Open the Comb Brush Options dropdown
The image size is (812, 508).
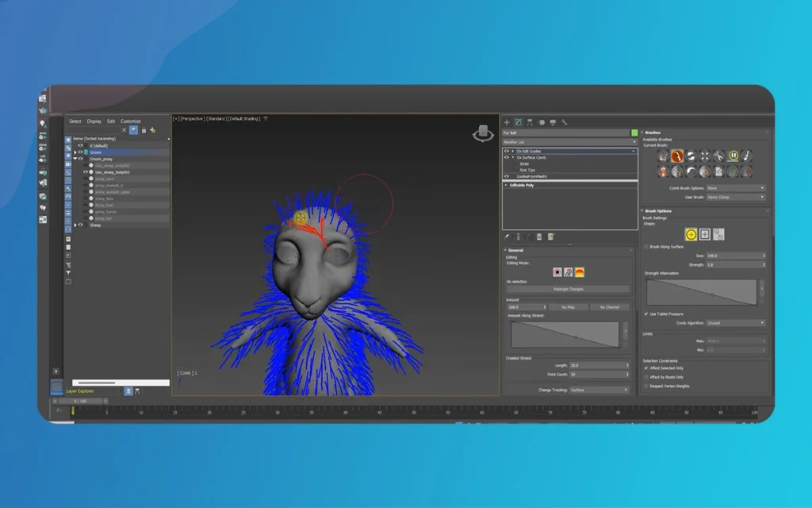735,188
